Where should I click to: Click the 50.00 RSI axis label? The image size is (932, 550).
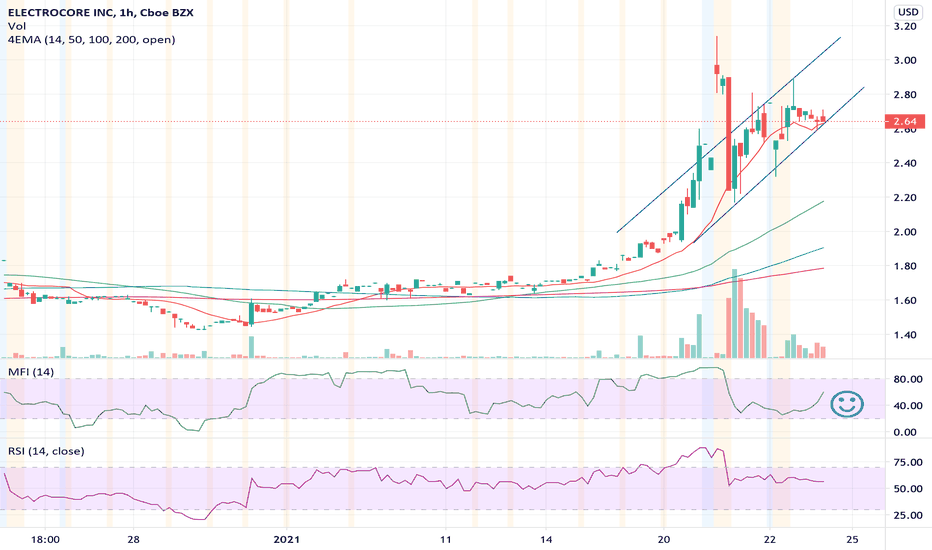908,489
